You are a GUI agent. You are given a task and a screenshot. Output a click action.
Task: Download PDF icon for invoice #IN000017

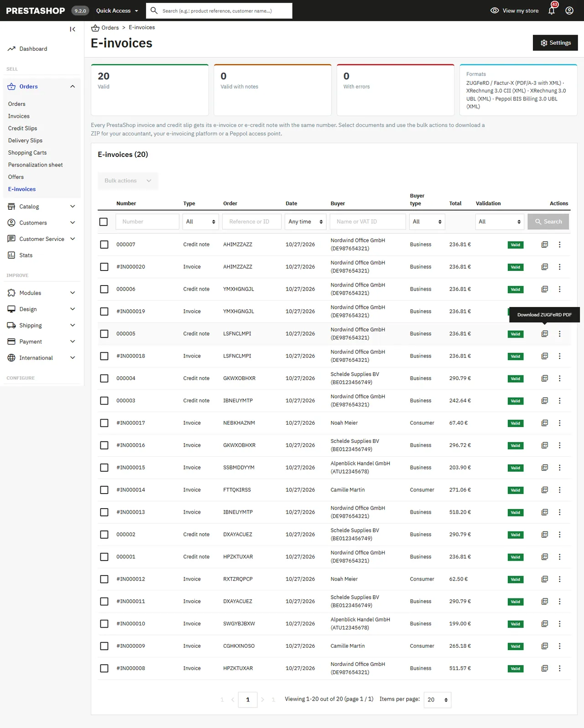544,423
